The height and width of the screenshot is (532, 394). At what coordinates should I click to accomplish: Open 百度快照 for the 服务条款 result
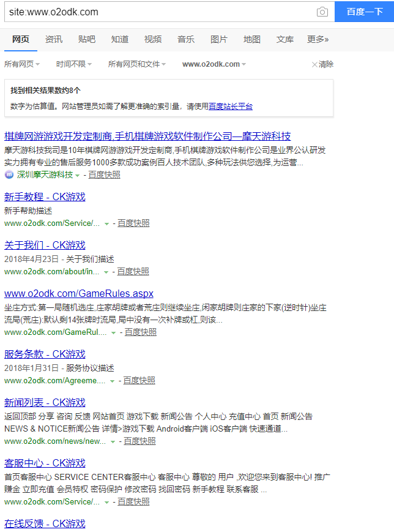(x=139, y=381)
